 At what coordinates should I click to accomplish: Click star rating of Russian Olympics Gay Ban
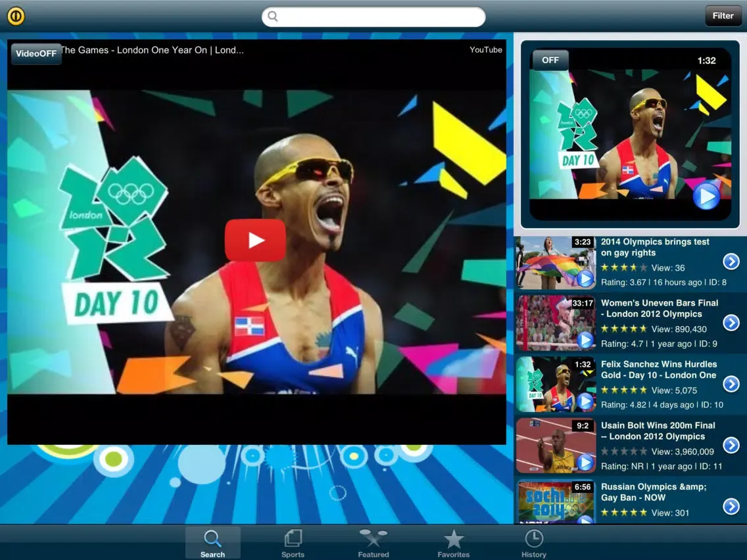coord(624,513)
